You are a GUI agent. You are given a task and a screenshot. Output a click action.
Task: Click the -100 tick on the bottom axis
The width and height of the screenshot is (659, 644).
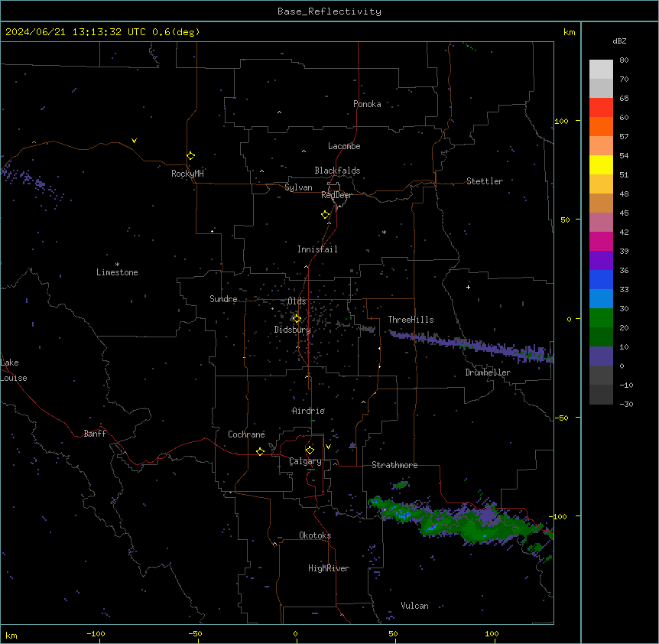click(96, 634)
